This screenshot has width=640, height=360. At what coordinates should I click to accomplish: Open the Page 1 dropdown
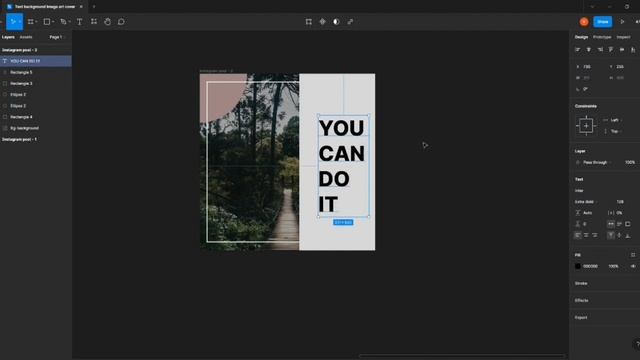[57, 37]
